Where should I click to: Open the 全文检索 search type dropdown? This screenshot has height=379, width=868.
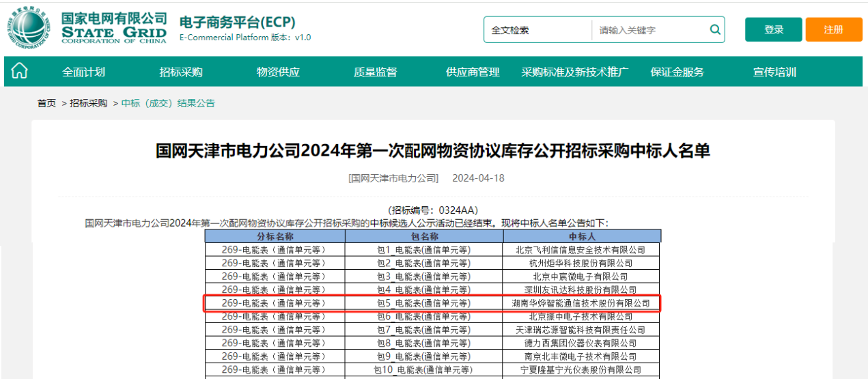[x=538, y=30]
